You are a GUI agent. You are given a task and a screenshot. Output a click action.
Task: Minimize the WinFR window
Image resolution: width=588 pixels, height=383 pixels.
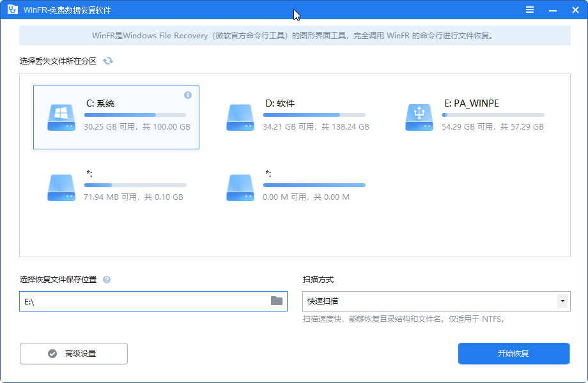pyautogui.click(x=552, y=10)
